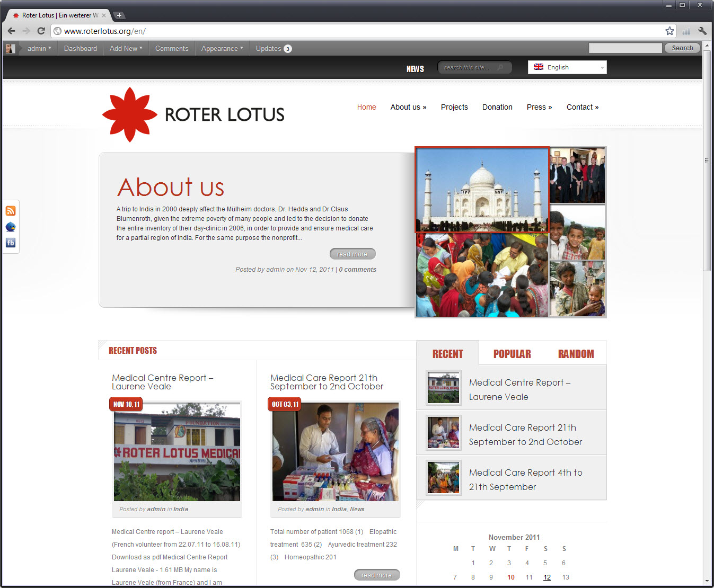Click the scrollbar up arrow
Screen dimensions: 714x588
(x=707, y=46)
